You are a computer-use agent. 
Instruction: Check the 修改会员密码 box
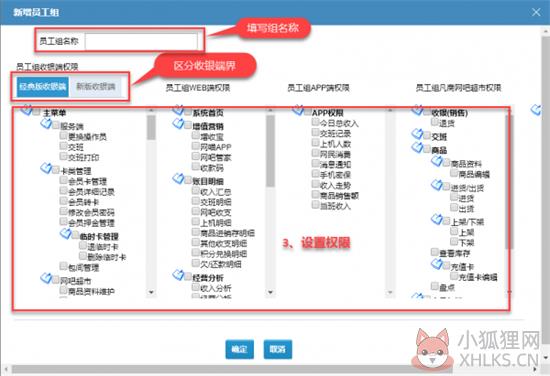point(63,211)
